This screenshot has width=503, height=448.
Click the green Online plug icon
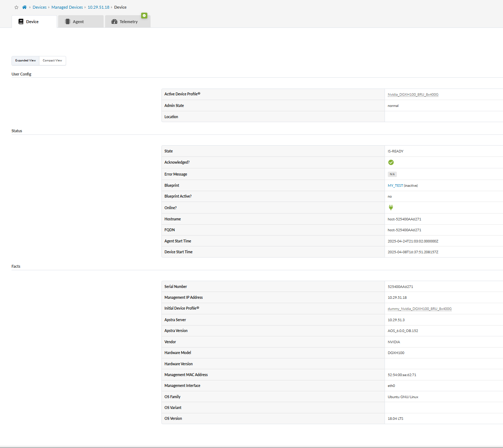pyautogui.click(x=391, y=207)
